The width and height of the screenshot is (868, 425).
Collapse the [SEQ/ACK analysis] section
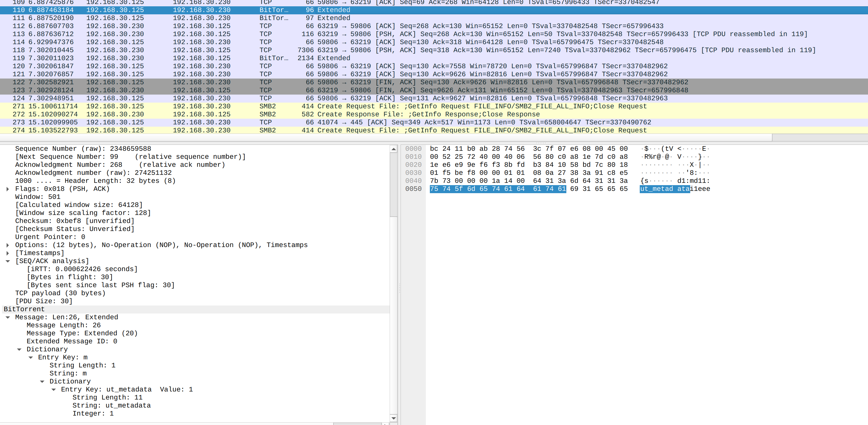tap(7, 261)
